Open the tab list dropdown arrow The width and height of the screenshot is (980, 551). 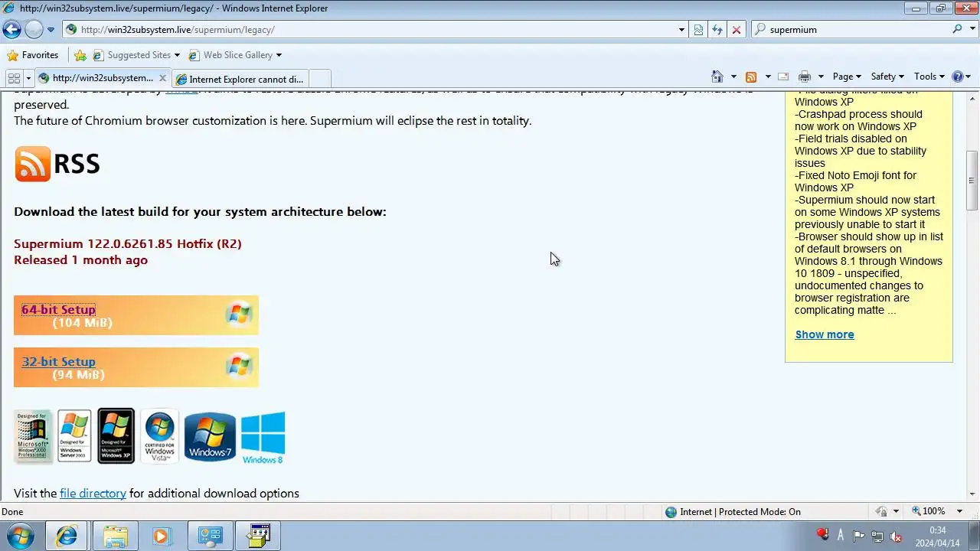[x=28, y=78]
